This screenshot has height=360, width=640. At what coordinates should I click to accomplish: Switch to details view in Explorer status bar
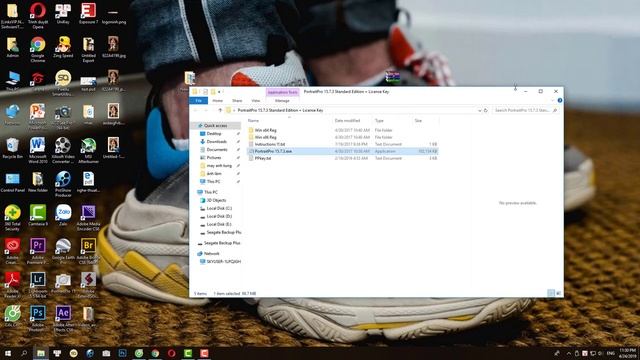551,293
